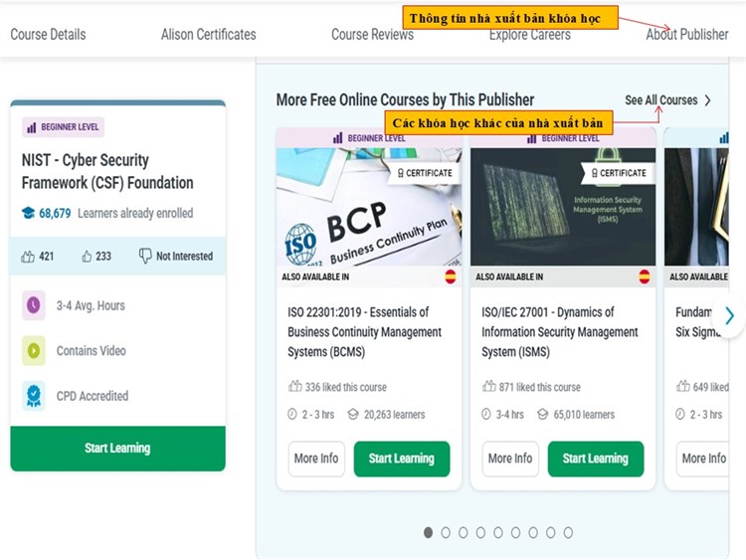
Task: Open the Alison Certificates tab
Action: point(209,35)
